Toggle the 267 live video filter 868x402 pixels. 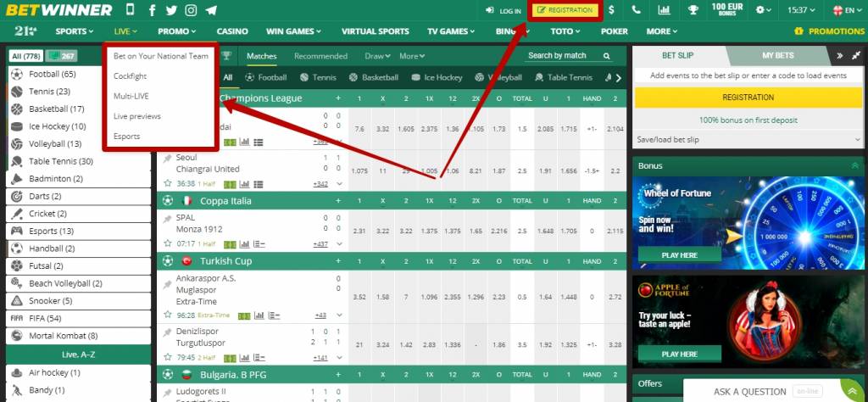click(x=61, y=56)
